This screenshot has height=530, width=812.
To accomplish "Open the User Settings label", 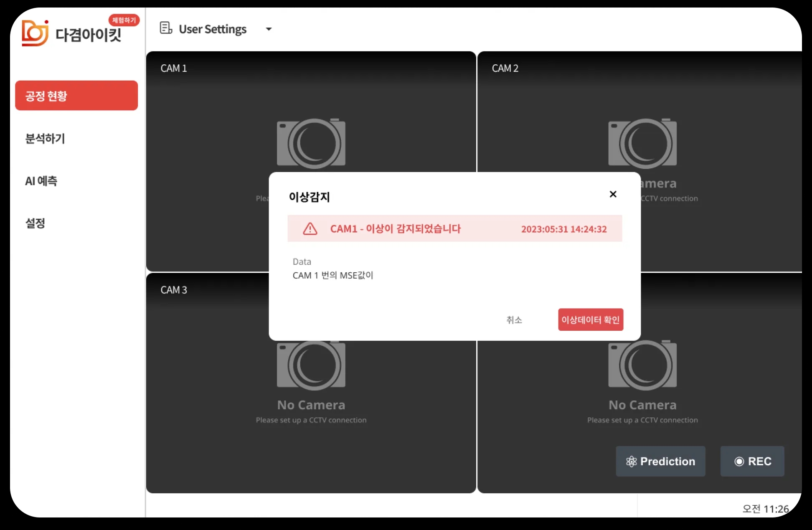I will pos(213,29).
